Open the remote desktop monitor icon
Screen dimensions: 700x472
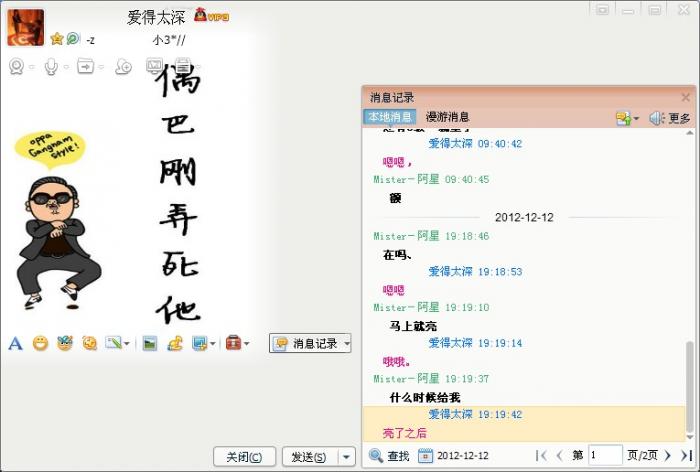tap(154, 66)
